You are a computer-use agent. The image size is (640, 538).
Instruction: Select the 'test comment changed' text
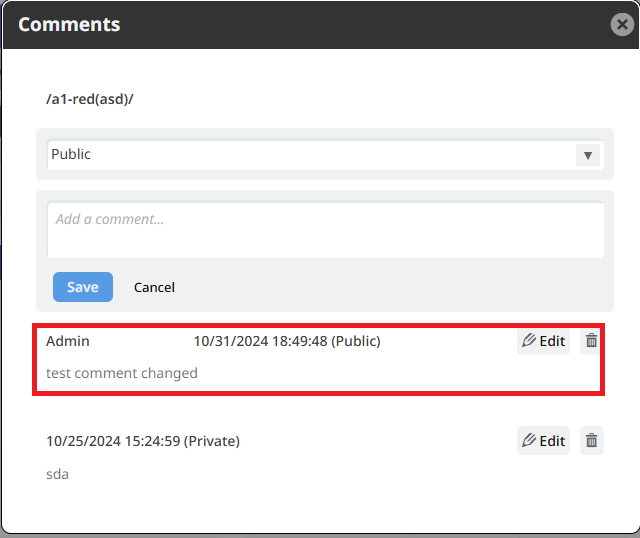pos(122,373)
